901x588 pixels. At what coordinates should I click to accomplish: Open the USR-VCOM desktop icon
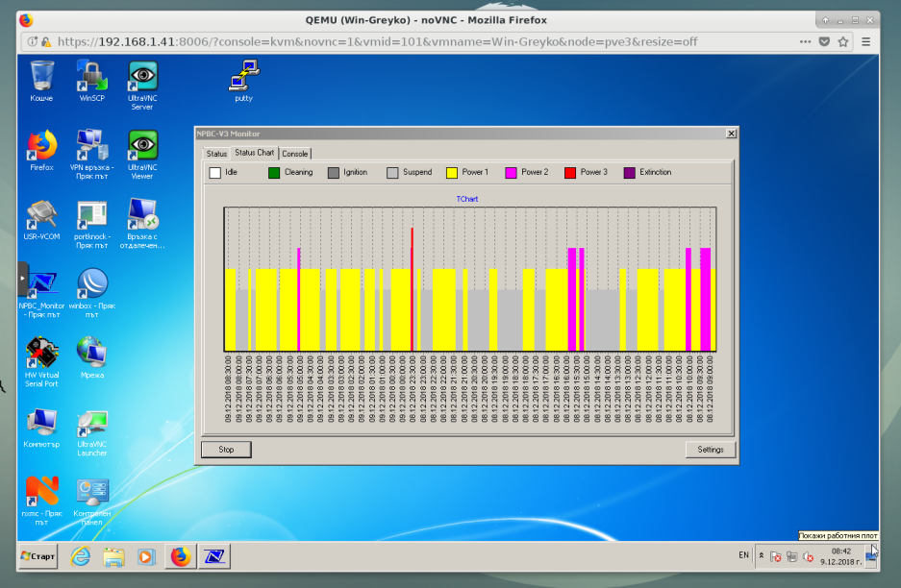pyautogui.click(x=41, y=216)
